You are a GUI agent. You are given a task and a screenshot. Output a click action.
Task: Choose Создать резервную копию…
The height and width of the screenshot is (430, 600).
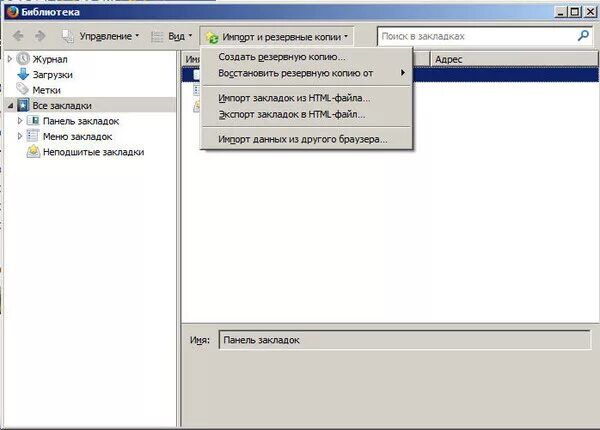point(307,57)
